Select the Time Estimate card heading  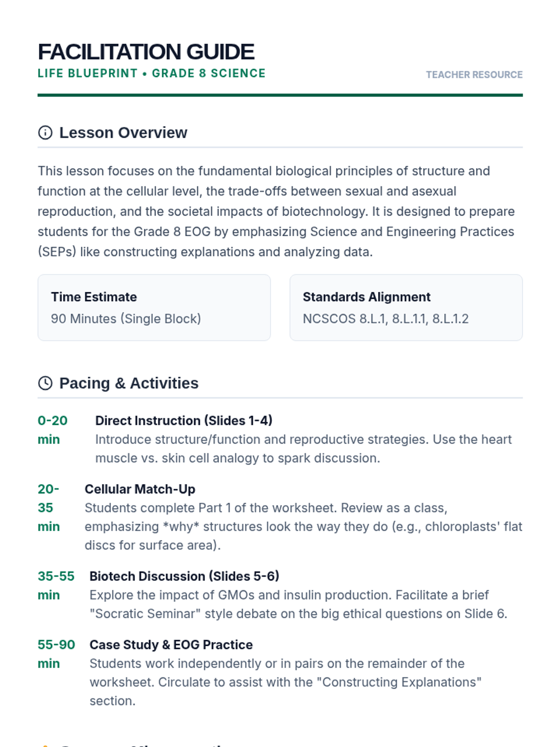94,297
